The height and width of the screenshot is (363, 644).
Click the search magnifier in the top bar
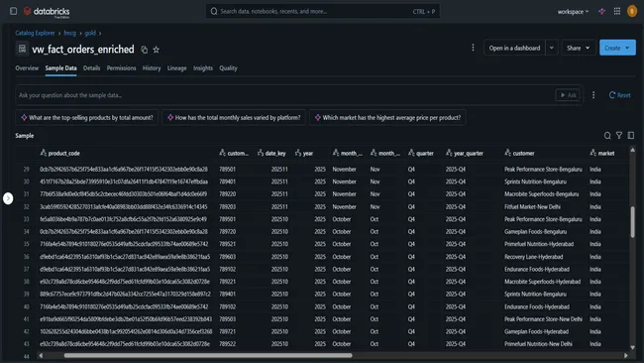pyautogui.click(x=214, y=11)
